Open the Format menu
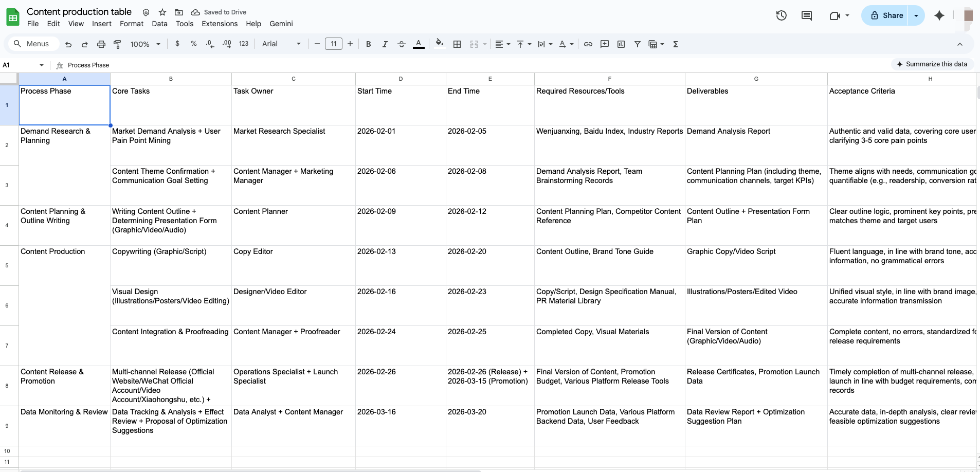980x472 pixels. pyautogui.click(x=132, y=24)
